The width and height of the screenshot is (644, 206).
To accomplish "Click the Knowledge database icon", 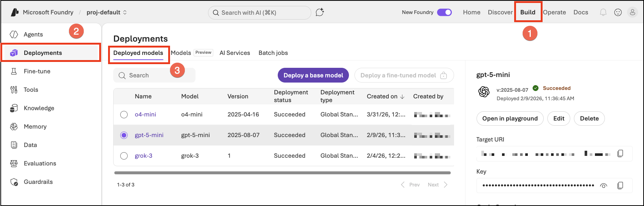I will (14, 108).
